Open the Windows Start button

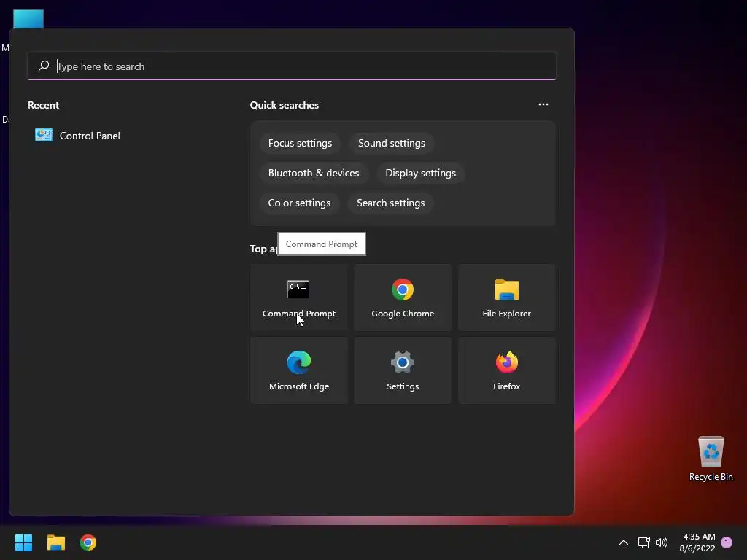pos(23,542)
